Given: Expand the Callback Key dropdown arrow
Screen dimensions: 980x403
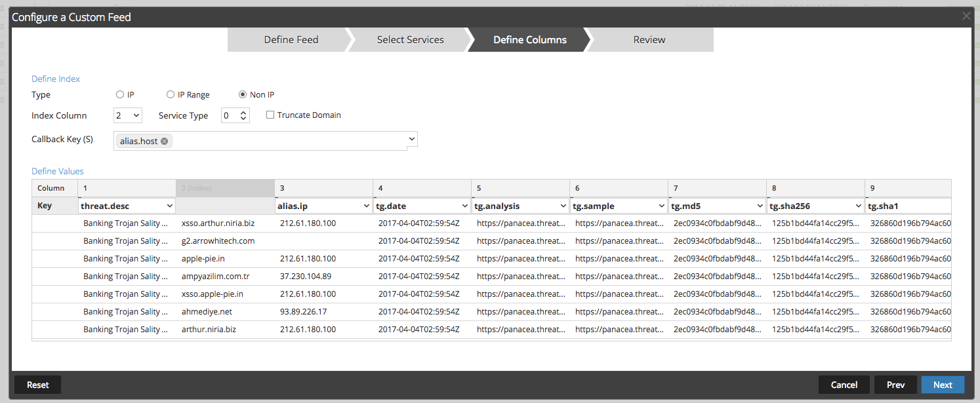Looking at the screenshot, I should click(x=411, y=139).
